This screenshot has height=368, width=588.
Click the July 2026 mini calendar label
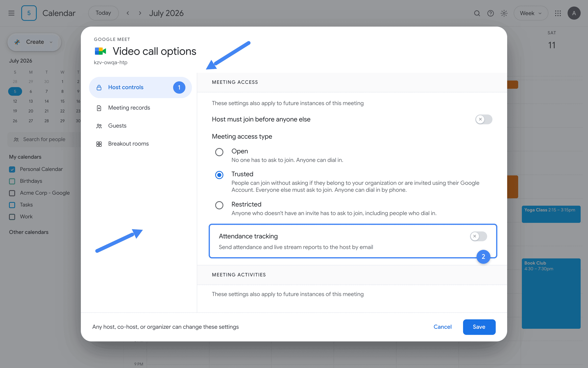pos(21,61)
